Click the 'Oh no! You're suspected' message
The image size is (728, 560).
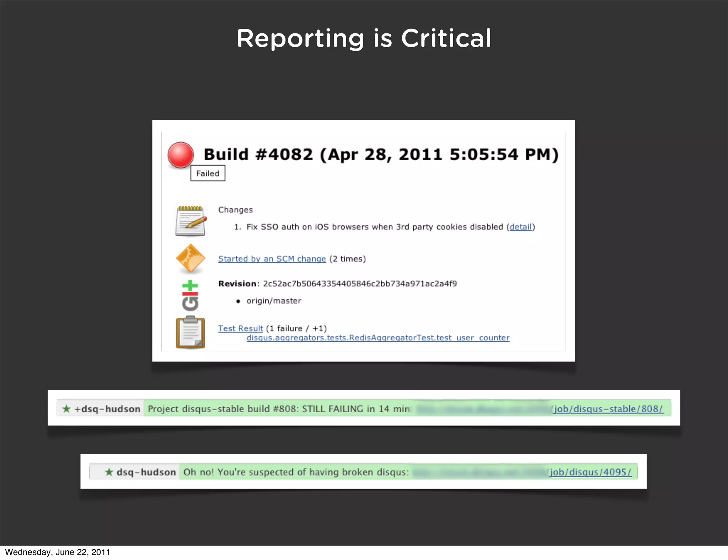pyautogui.click(x=296, y=472)
